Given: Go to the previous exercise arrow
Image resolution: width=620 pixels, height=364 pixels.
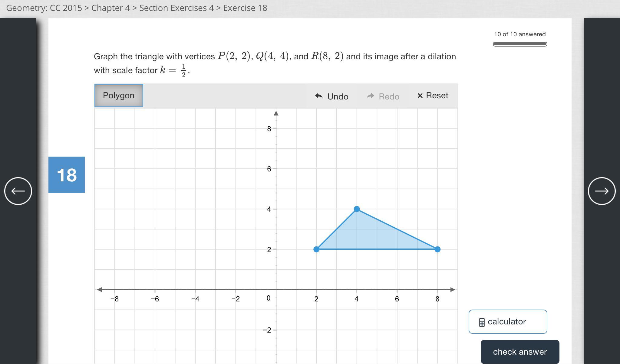Looking at the screenshot, I should click(x=18, y=191).
